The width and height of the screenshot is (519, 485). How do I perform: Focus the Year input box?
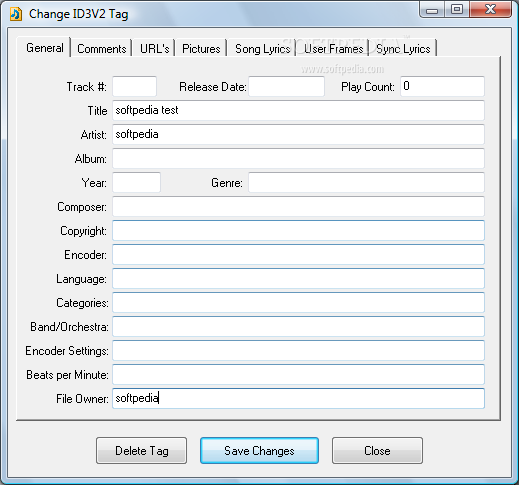coord(136,182)
